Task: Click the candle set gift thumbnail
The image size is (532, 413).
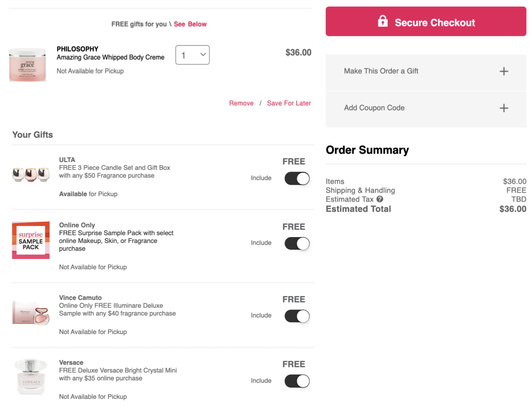Action: (x=31, y=174)
